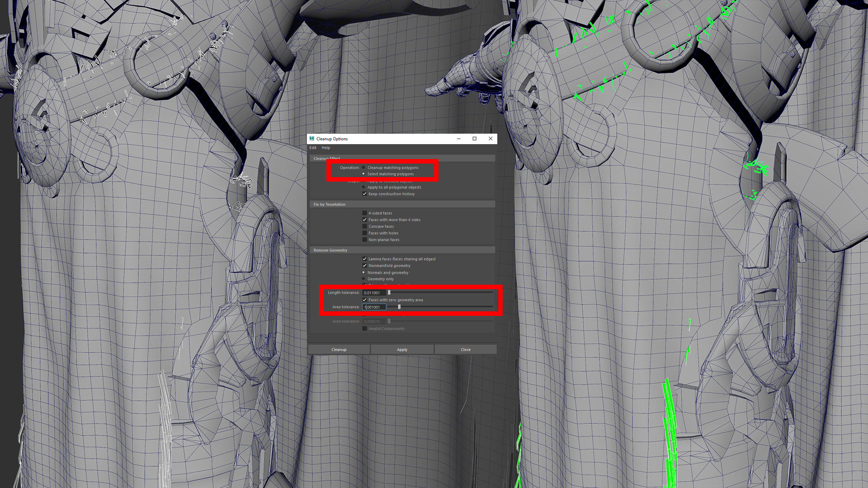
Task: Uncheck Faces with more than 4 sides
Action: 364,220
